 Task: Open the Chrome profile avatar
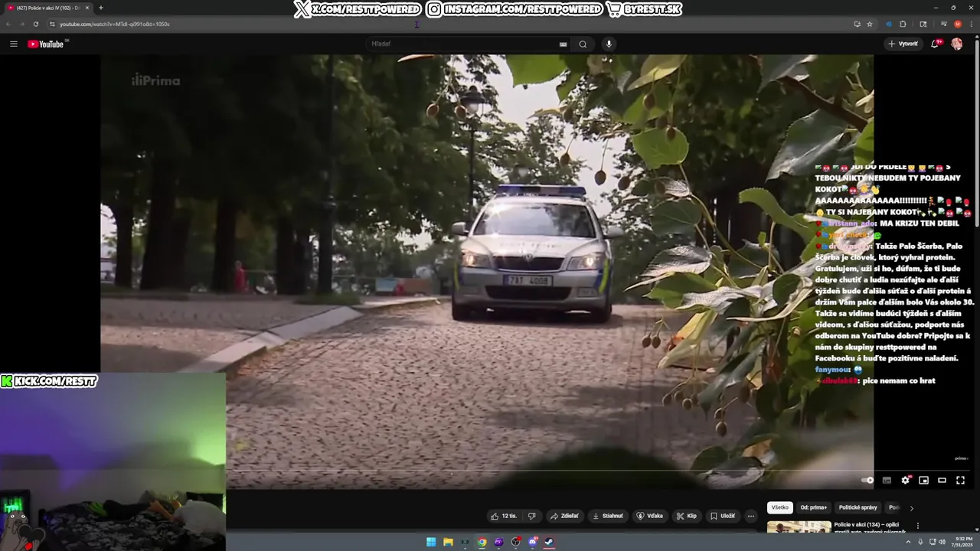[957, 24]
